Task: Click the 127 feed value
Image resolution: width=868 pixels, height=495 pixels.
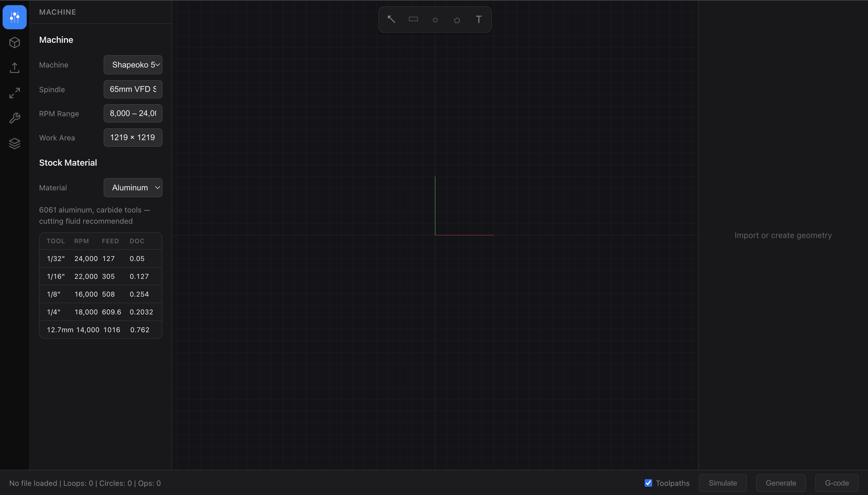Action: (108, 259)
